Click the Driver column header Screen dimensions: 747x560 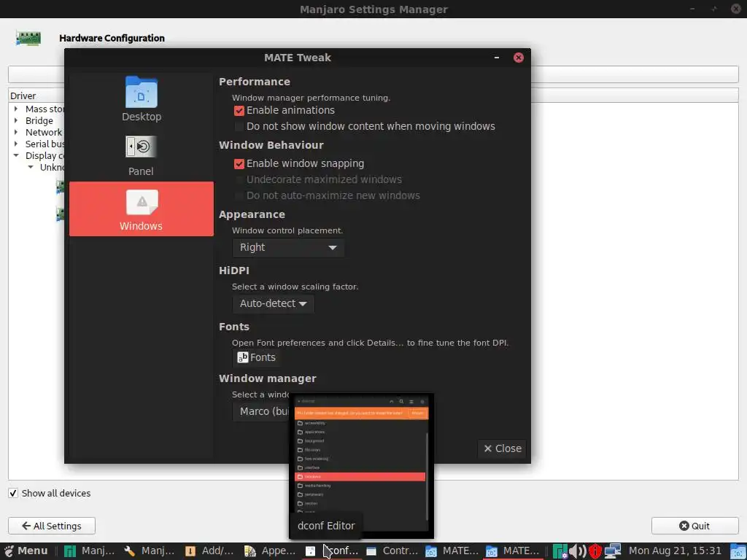click(x=36, y=96)
